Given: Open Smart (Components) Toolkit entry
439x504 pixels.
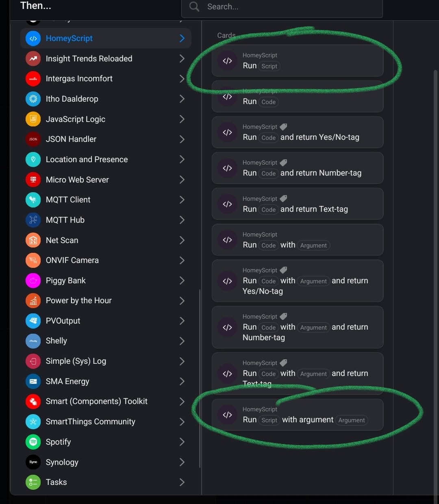Looking at the screenshot, I should pyautogui.click(x=96, y=401).
